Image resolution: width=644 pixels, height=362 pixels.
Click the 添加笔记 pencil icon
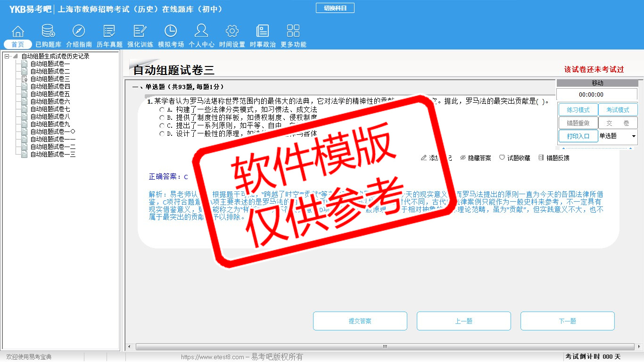click(x=424, y=158)
